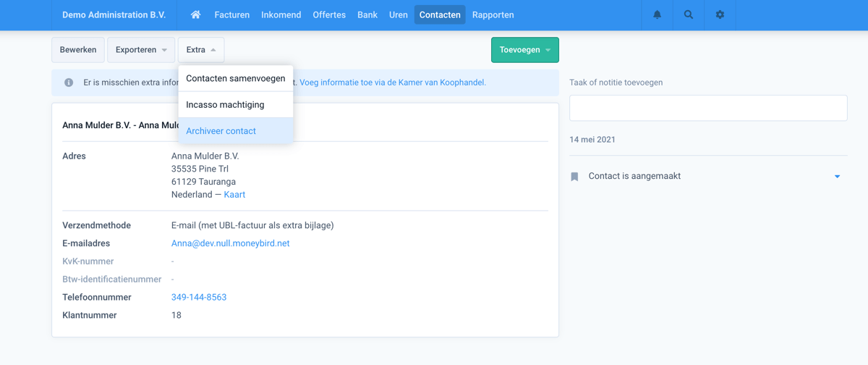This screenshot has width=868, height=365.
Task: Go to the Rapporten tab
Action: coord(493,14)
